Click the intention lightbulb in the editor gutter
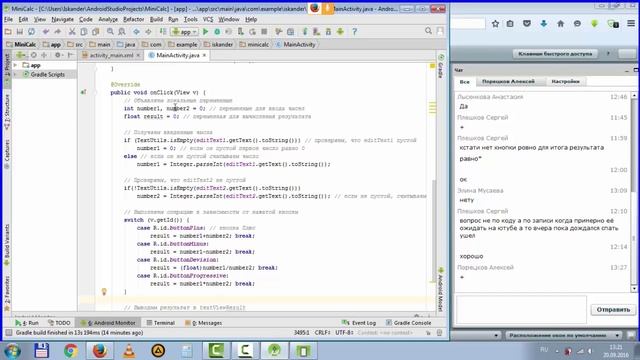 [x=104, y=291]
